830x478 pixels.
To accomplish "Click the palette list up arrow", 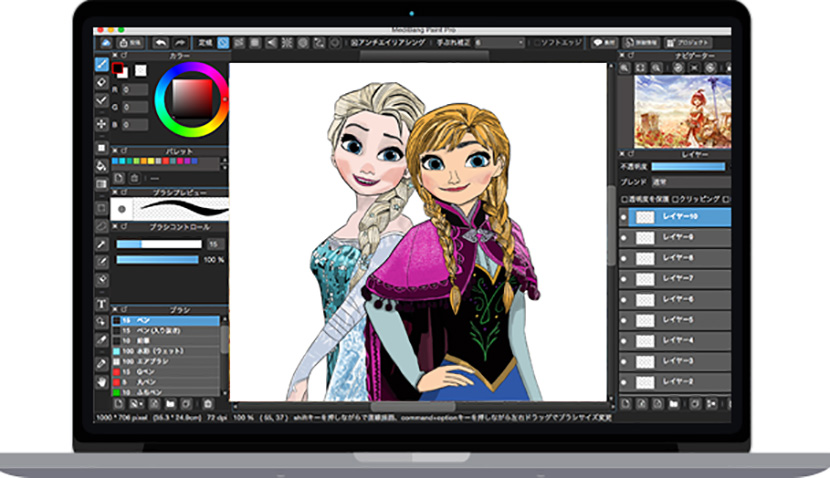I will click(x=224, y=160).
